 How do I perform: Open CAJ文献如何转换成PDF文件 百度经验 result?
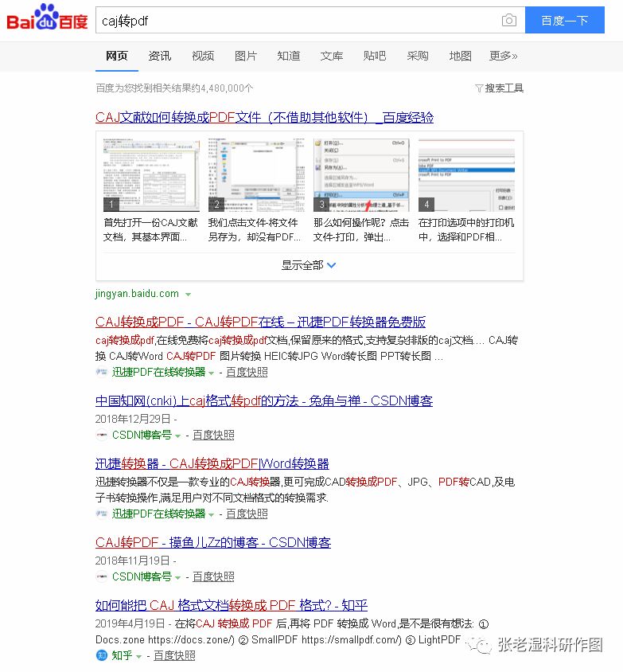click(x=264, y=117)
